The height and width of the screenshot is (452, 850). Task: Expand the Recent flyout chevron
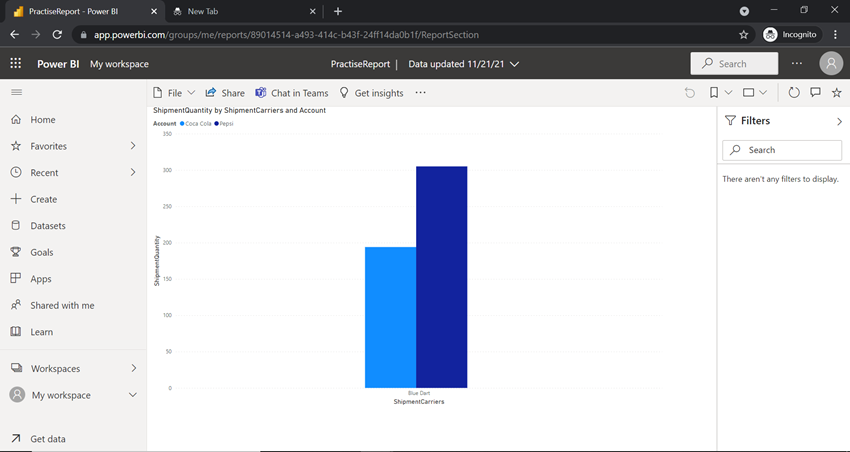pyautogui.click(x=133, y=172)
